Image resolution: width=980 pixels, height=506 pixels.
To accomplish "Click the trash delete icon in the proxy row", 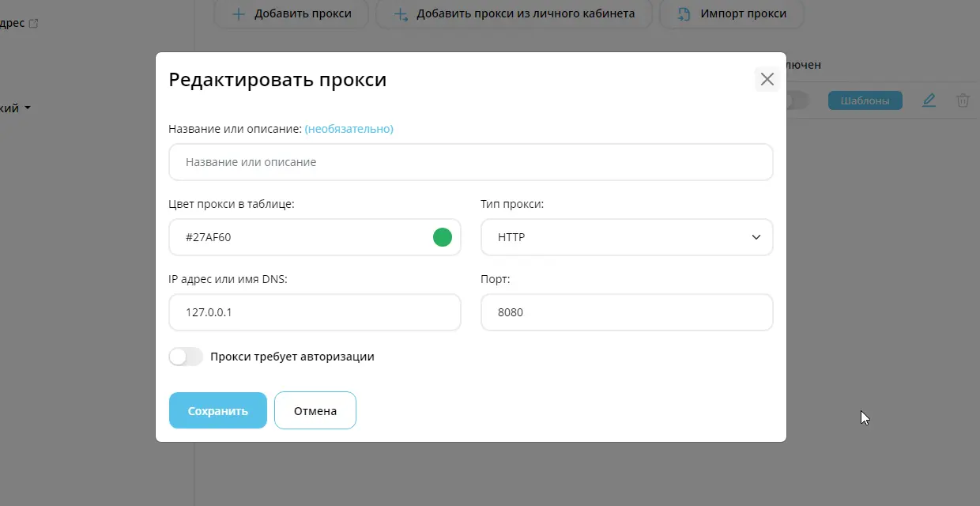I will coord(963,100).
